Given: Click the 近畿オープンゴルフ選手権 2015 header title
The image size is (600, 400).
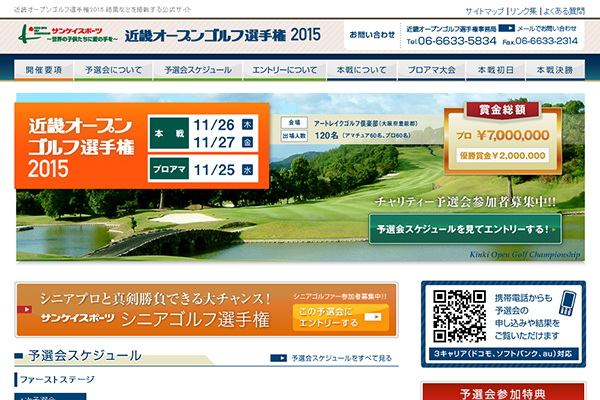Looking at the screenshot, I should point(223,35).
